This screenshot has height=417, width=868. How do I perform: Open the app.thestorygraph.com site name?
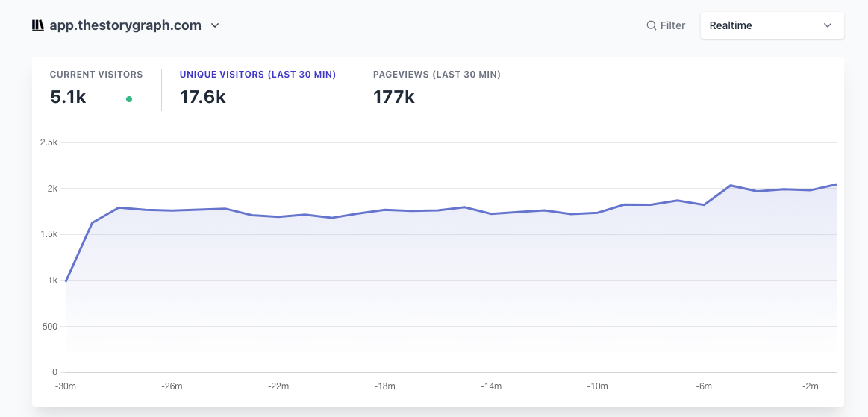[x=125, y=25]
